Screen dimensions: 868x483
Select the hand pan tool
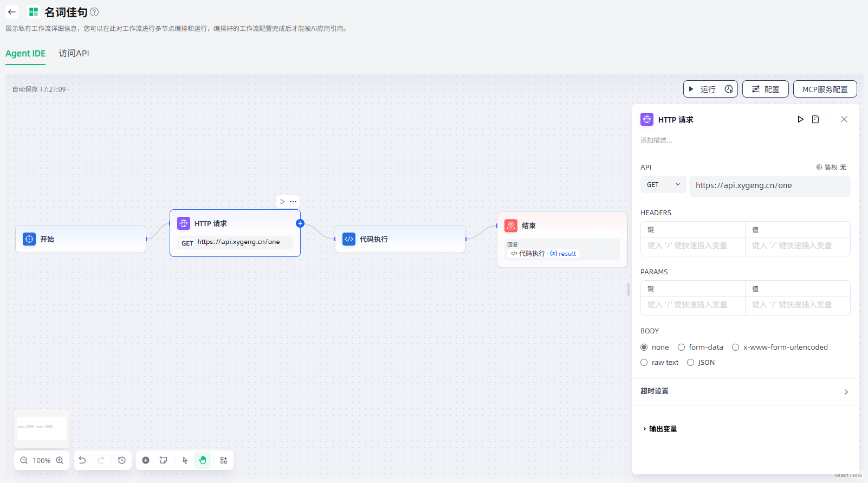coord(203,460)
